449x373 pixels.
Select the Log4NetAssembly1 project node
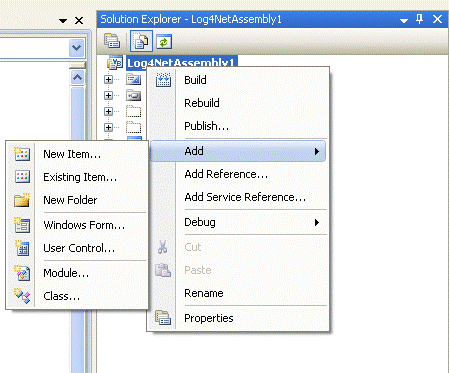[181, 63]
